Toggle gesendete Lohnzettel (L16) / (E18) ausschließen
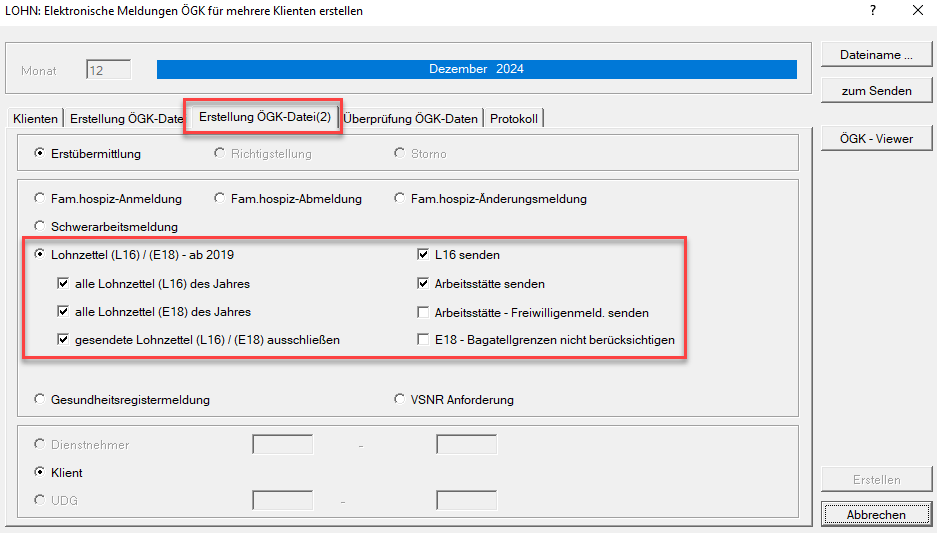 point(64,340)
